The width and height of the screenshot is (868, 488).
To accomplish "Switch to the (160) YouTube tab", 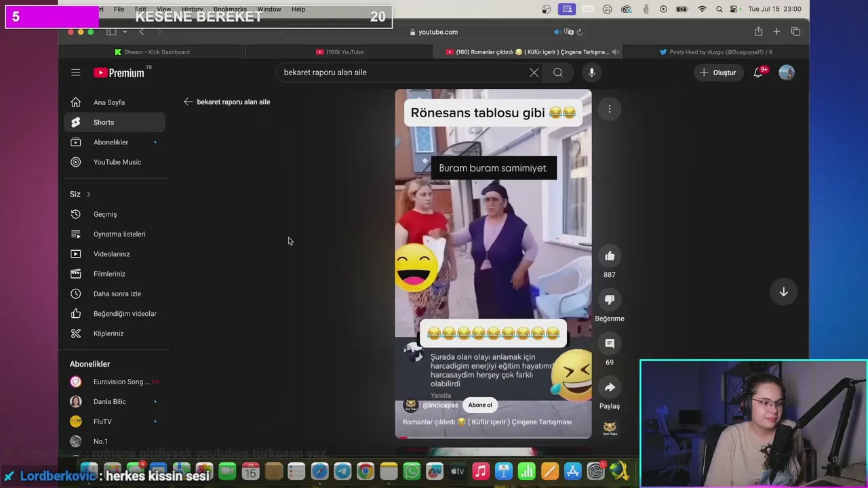I will 340,52.
